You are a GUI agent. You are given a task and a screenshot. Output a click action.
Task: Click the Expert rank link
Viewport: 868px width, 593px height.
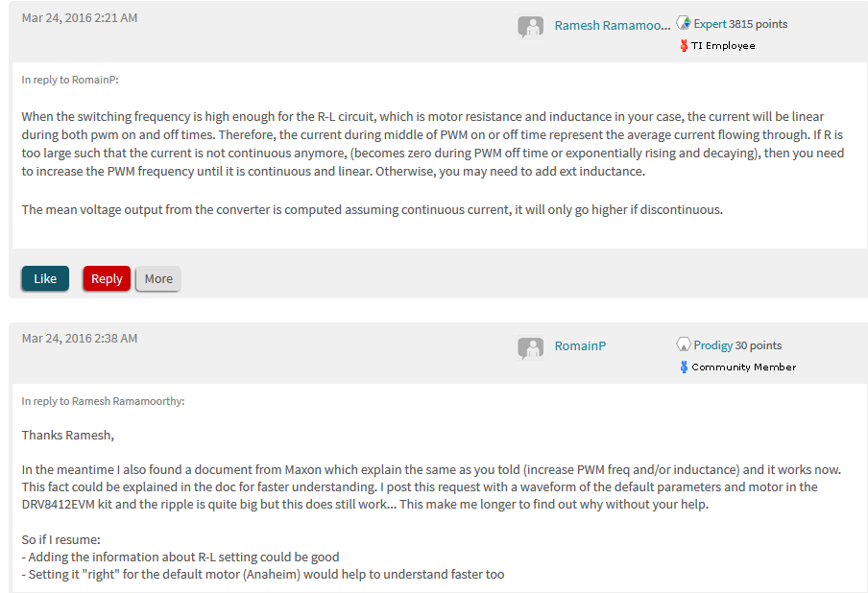click(711, 23)
